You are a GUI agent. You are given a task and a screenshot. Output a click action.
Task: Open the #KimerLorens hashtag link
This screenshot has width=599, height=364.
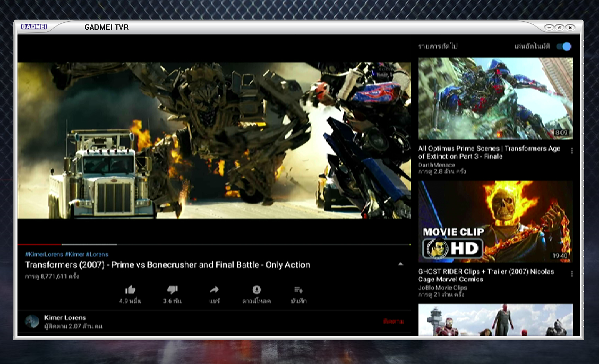coord(44,255)
